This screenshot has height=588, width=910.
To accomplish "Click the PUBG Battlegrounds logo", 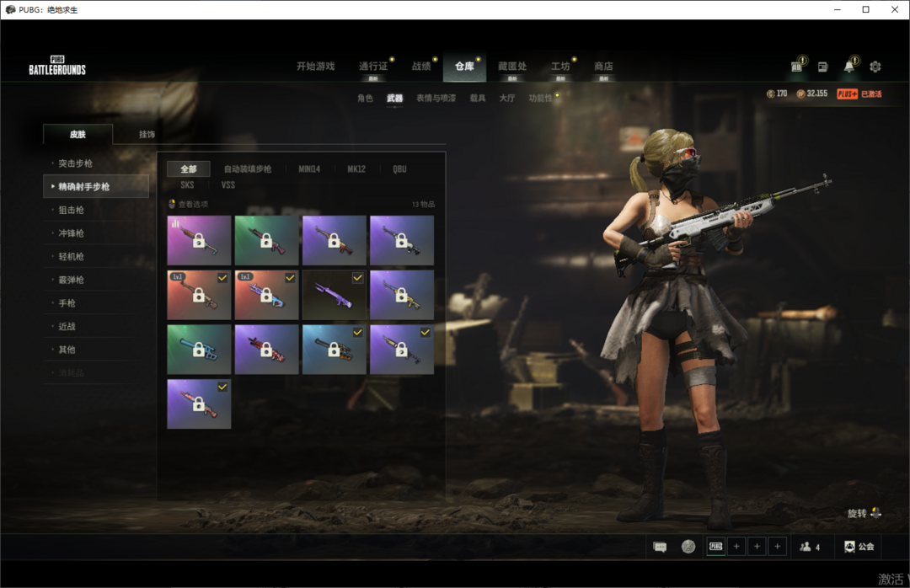I will pyautogui.click(x=57, y=66).
